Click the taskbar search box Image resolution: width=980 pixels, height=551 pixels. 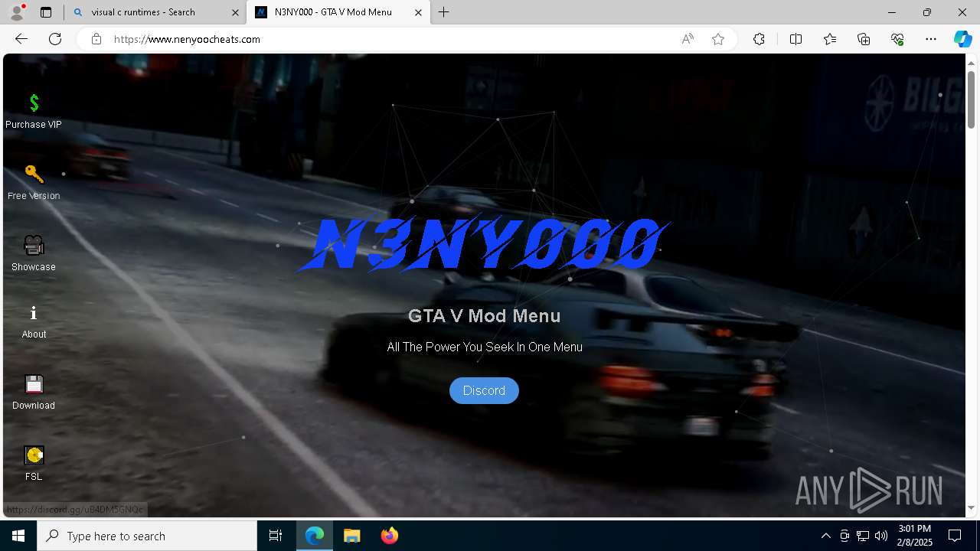[147, 536]
